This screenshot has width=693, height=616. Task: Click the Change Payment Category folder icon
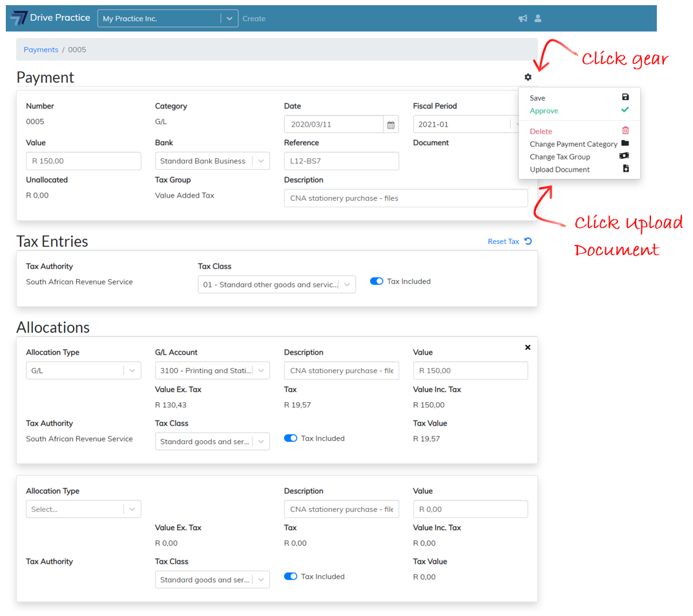pyautogui.click(x=625, y=143)
